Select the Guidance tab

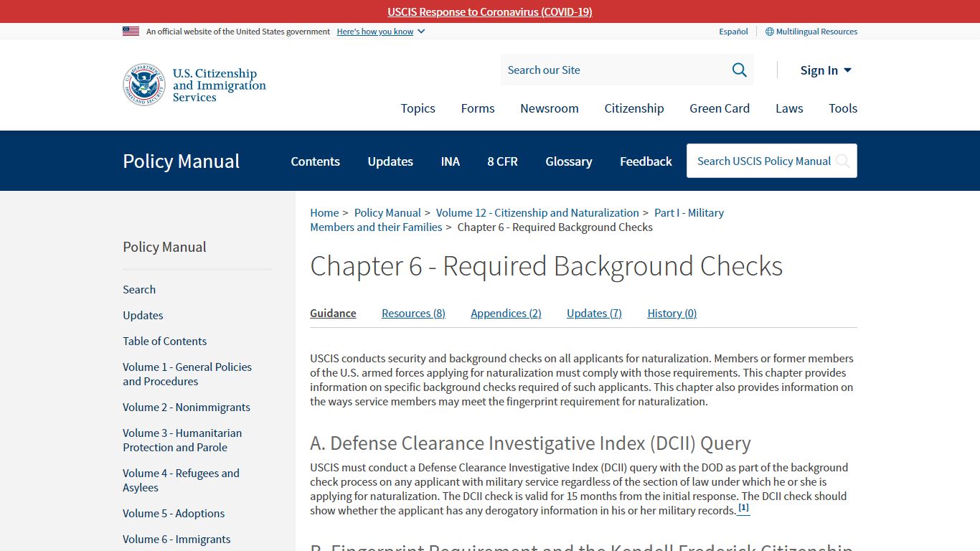coord(333,314)
